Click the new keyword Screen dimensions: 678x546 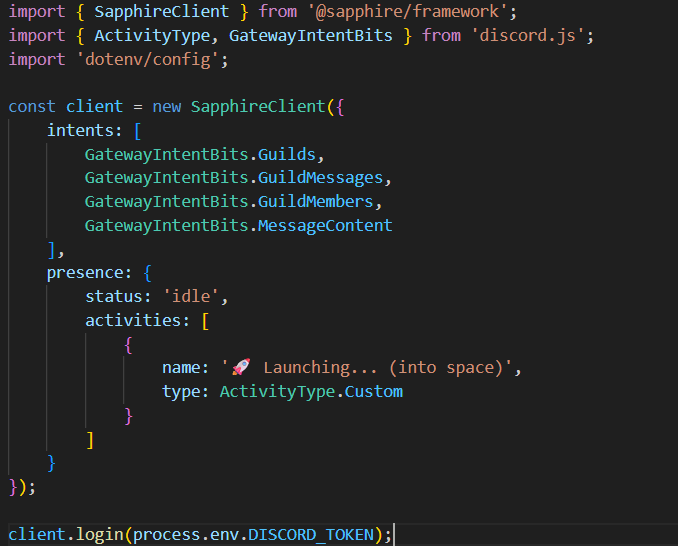166,106
